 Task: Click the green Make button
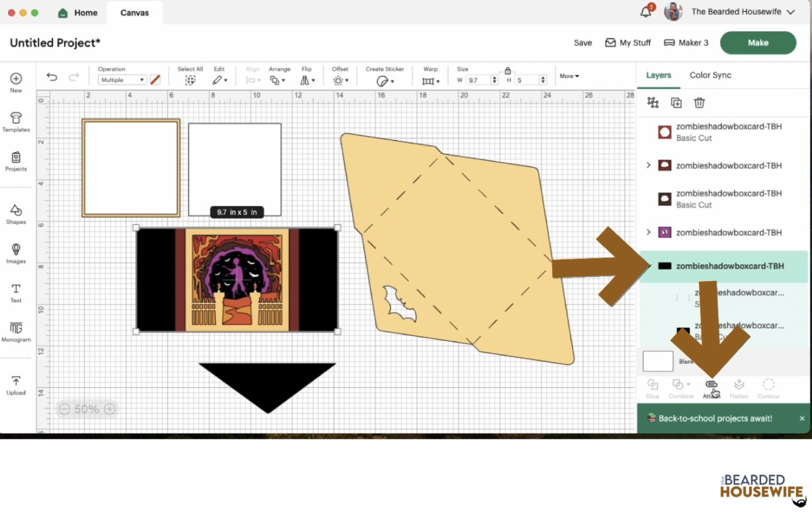click(x=758, y=43)
